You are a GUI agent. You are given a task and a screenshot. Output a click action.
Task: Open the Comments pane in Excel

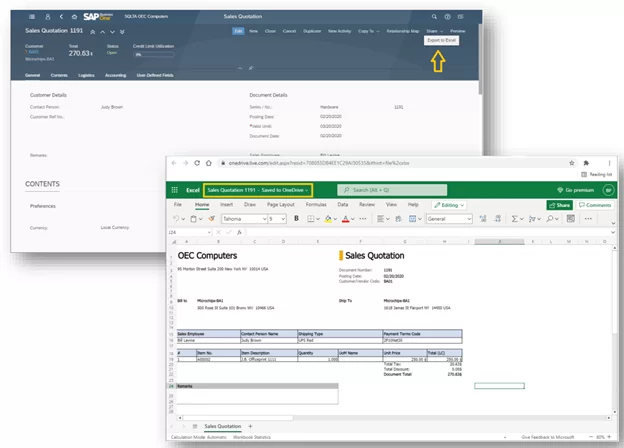point(595,205)
